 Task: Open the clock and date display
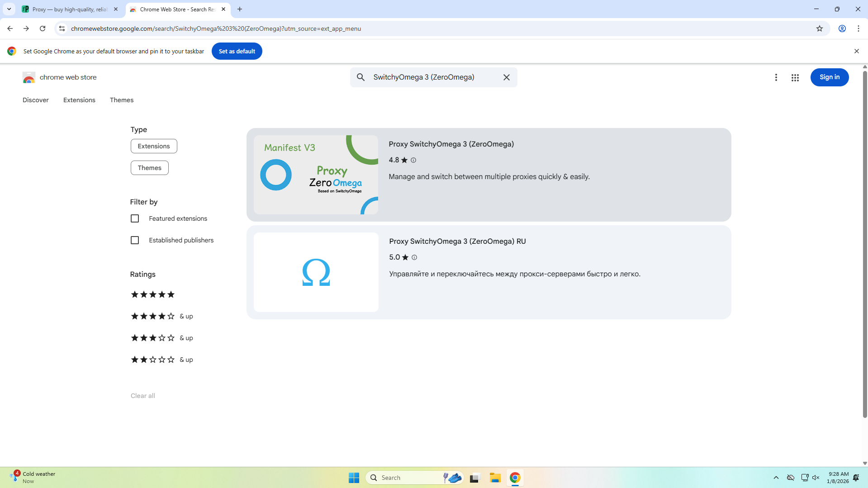pos(838,478)
